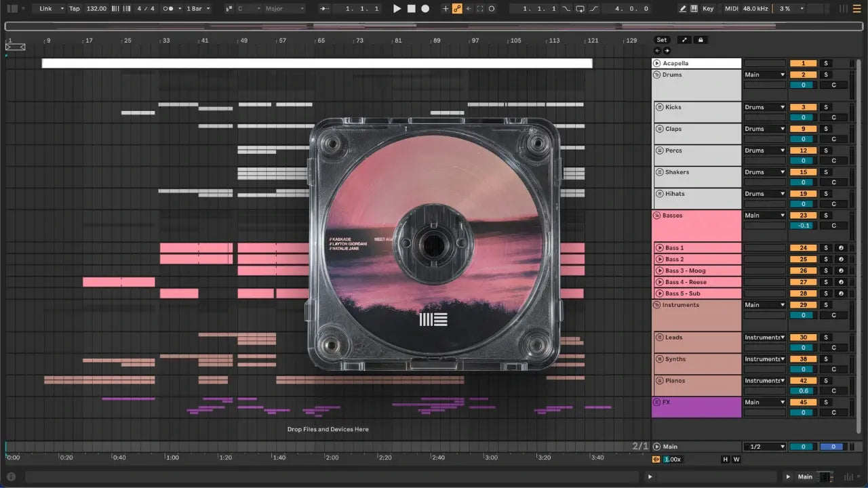Click the Nudge Tempo Down icon
Viewport: 868px width, 488px height.
pos(115,9)
